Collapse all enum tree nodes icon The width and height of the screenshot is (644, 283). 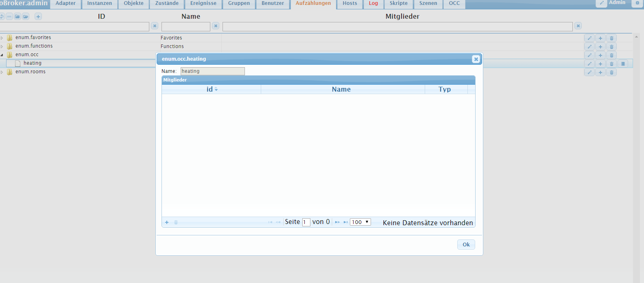[17, 17]
